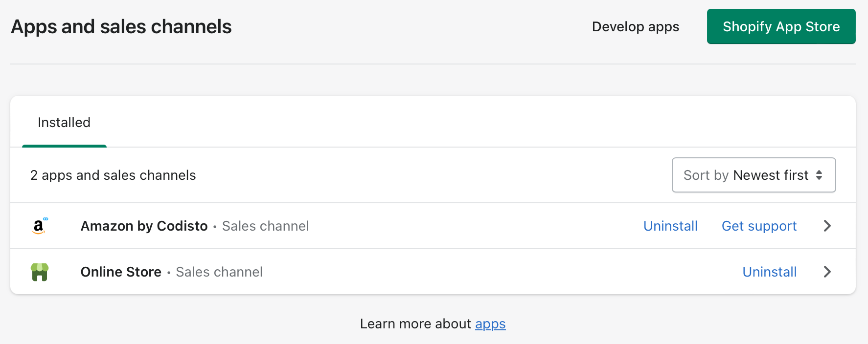The width and height of the screenshot is (868, 344).
Task: Click Sales channel label beside Online Store
Action: (219, 272)
